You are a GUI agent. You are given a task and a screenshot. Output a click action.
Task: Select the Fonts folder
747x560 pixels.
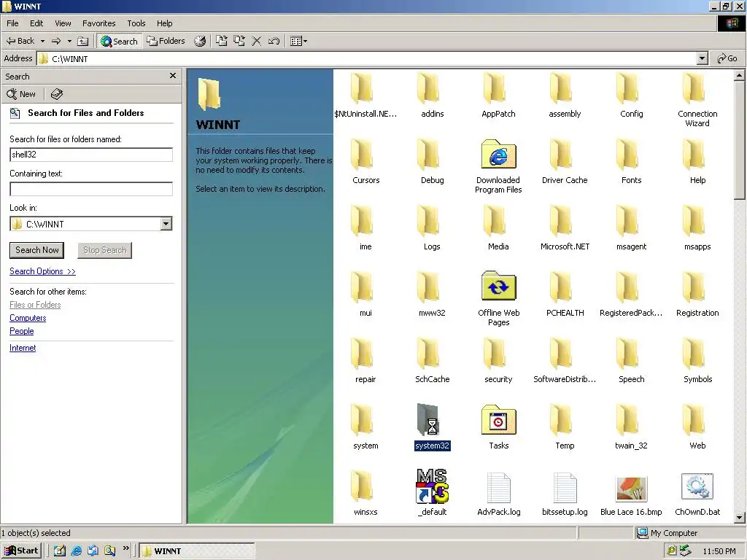click(631, 161)
